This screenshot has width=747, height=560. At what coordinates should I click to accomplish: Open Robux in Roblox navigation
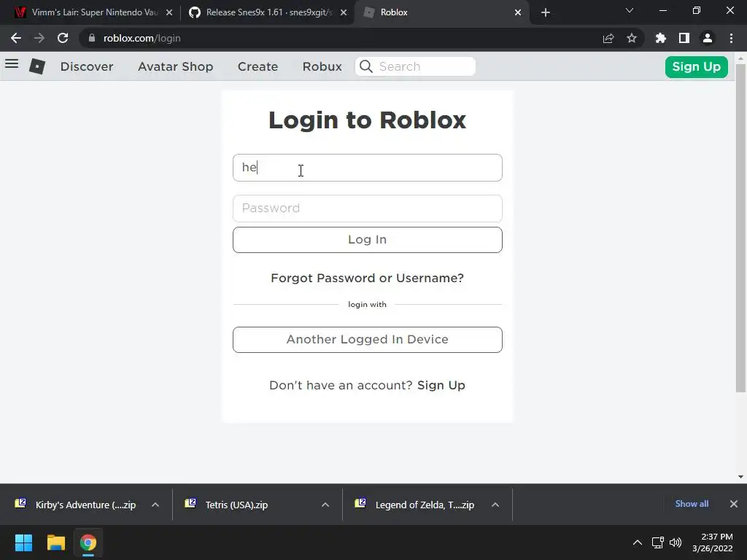coord(322,66)
